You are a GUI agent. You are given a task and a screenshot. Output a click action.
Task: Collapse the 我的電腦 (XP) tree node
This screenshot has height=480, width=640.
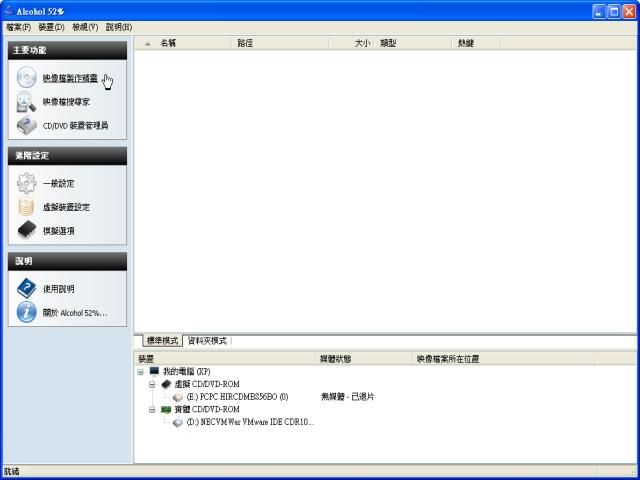(x=141, y=371)
